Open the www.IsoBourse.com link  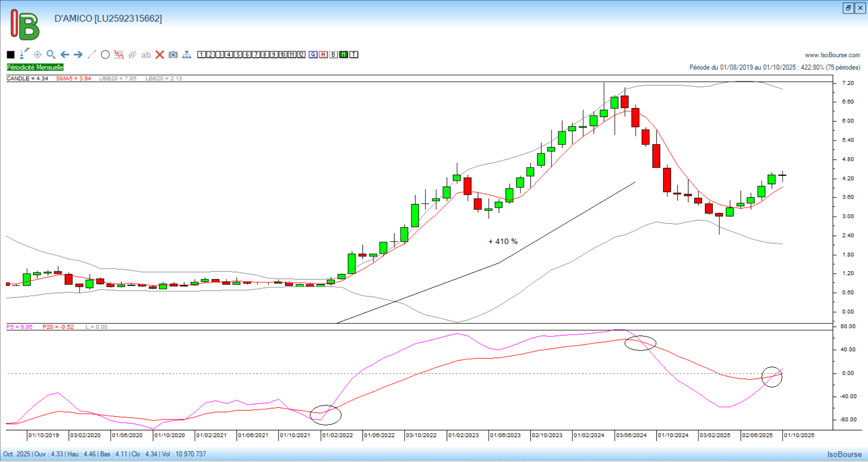832,55
